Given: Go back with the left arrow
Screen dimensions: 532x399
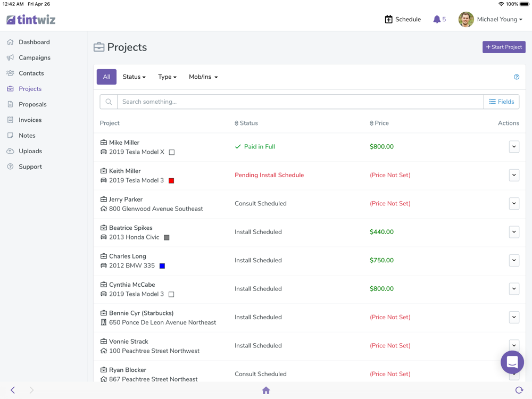Looking at the screenshot, I should coord(13,390).
